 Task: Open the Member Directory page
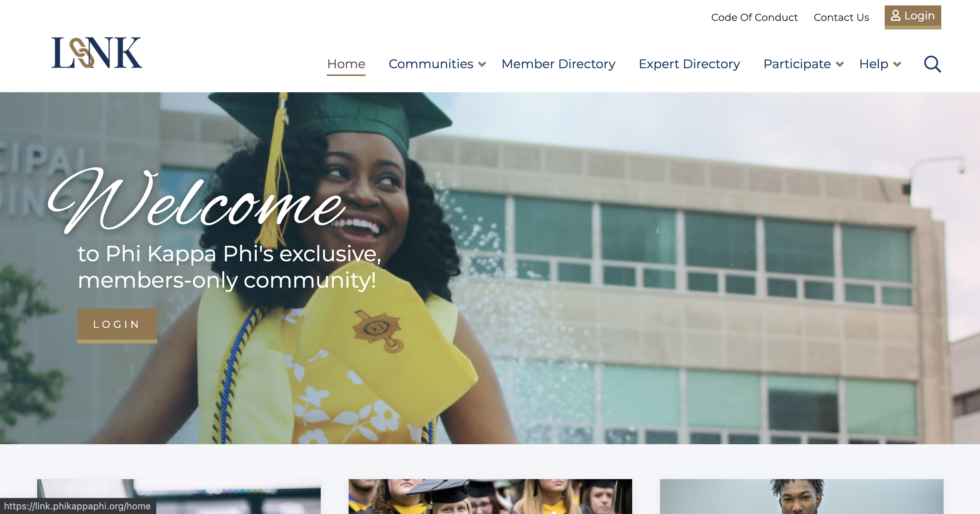[x=558, y=64]
